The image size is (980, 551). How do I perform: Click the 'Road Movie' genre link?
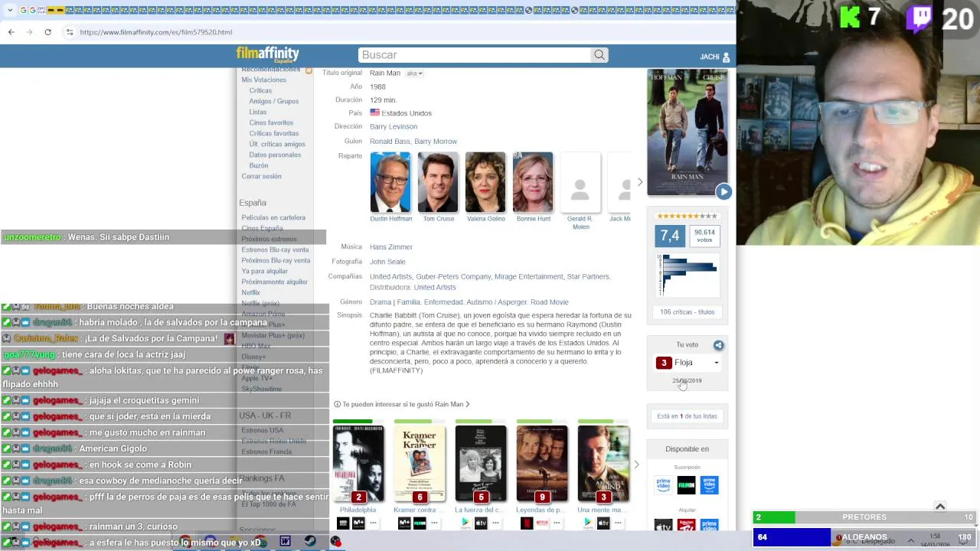(x=550, y=302)
